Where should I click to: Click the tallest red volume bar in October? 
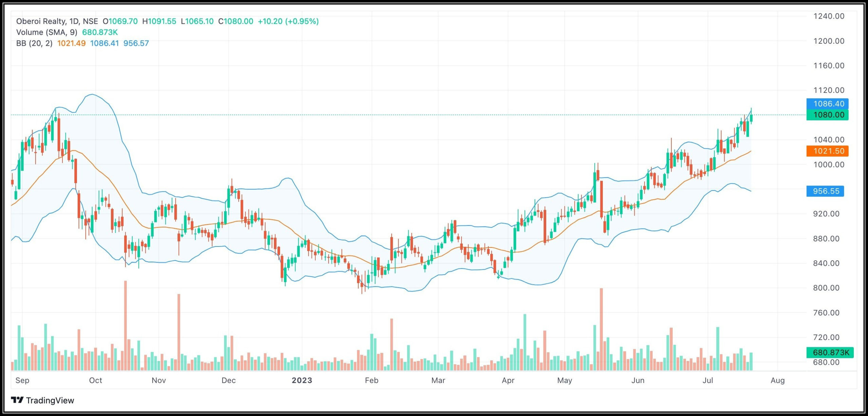[125, 325]
